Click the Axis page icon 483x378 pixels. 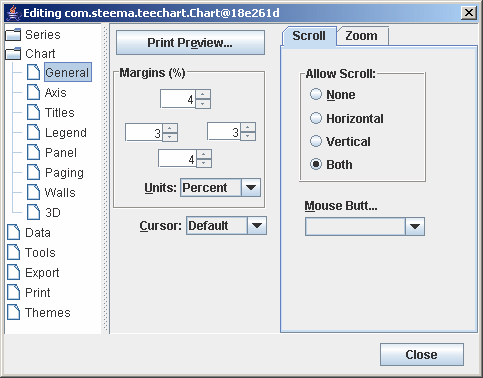33,92
